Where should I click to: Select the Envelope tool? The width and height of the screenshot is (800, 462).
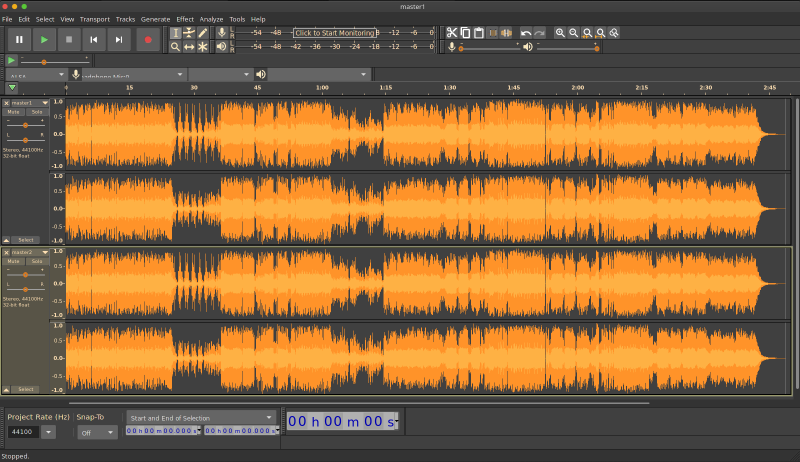(189, 32)
